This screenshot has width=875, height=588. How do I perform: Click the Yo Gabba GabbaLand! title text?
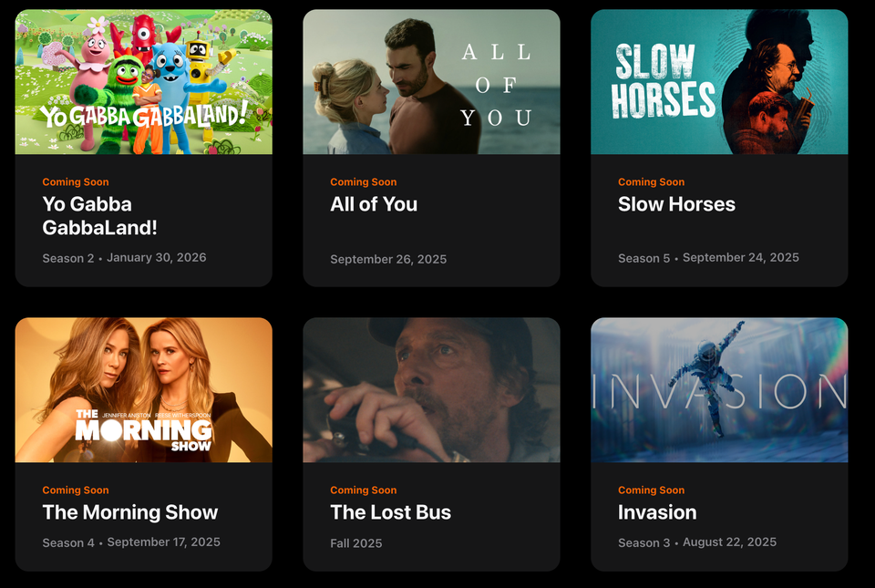[x=100, y=216]
